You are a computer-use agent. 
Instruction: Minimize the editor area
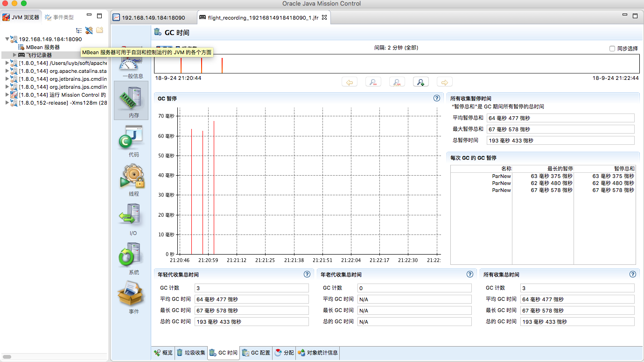tap(625, 15)
